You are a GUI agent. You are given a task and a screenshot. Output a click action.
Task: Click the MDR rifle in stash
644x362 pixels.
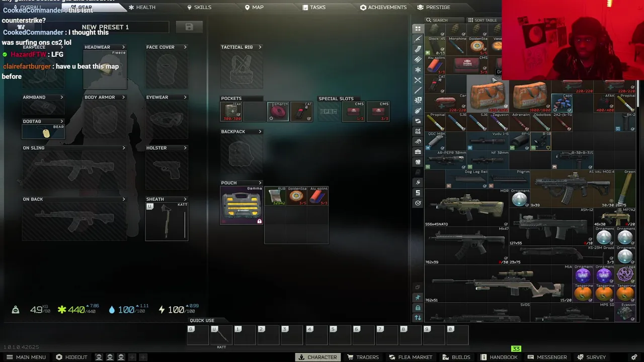[467, 208]
